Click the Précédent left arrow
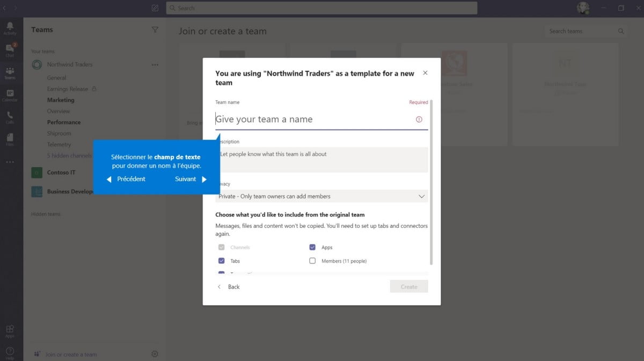Screen dimensions: 644x361 (109, 179)
